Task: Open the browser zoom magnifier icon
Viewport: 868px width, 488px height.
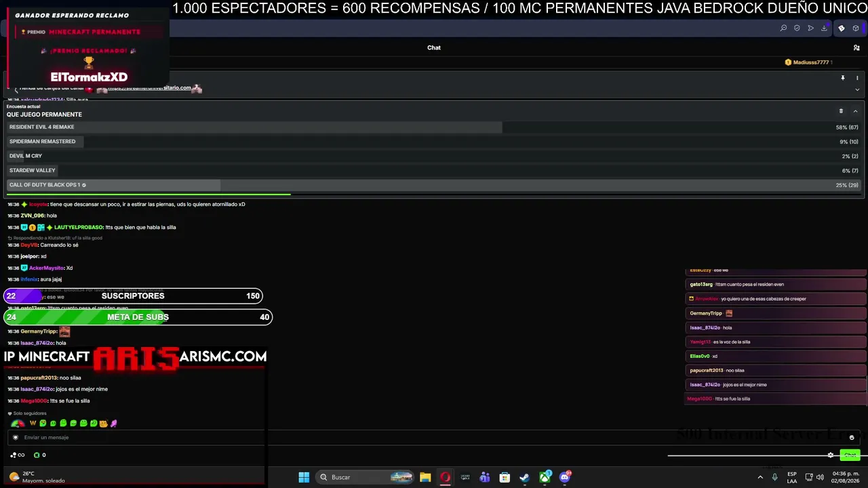Action: 783,28
